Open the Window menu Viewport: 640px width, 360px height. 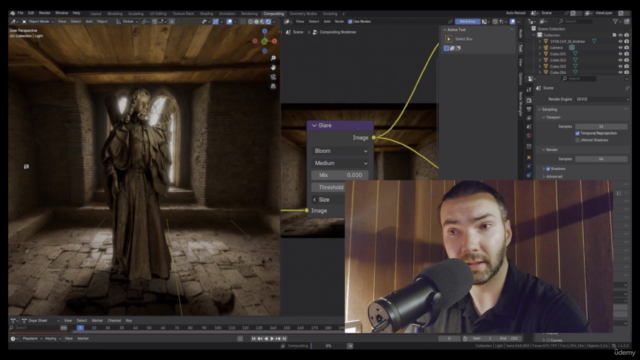[62, 13]
